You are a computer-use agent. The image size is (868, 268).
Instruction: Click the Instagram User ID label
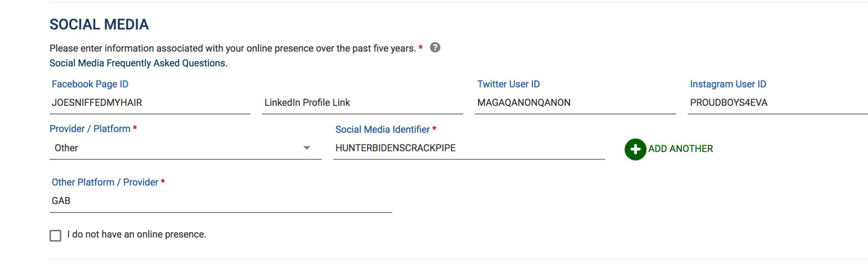[x=728, y=84]
